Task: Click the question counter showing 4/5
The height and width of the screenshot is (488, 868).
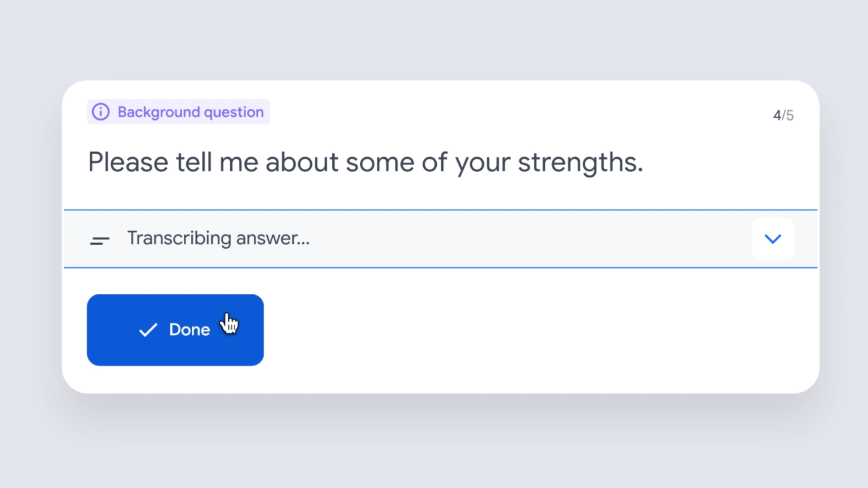Action: coord(783,114)
